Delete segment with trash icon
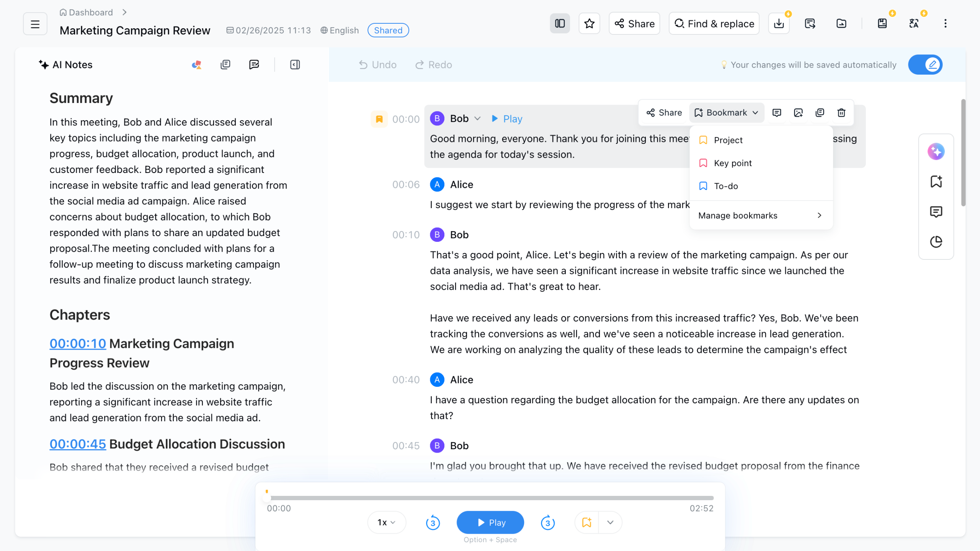 pyautogui.click(x=841, y=112)
